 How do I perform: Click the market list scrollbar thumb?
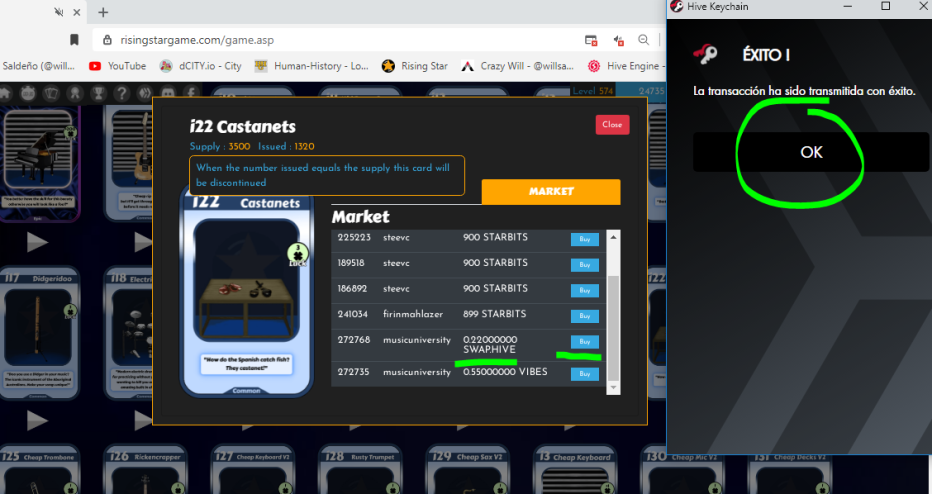coord(613,327)
